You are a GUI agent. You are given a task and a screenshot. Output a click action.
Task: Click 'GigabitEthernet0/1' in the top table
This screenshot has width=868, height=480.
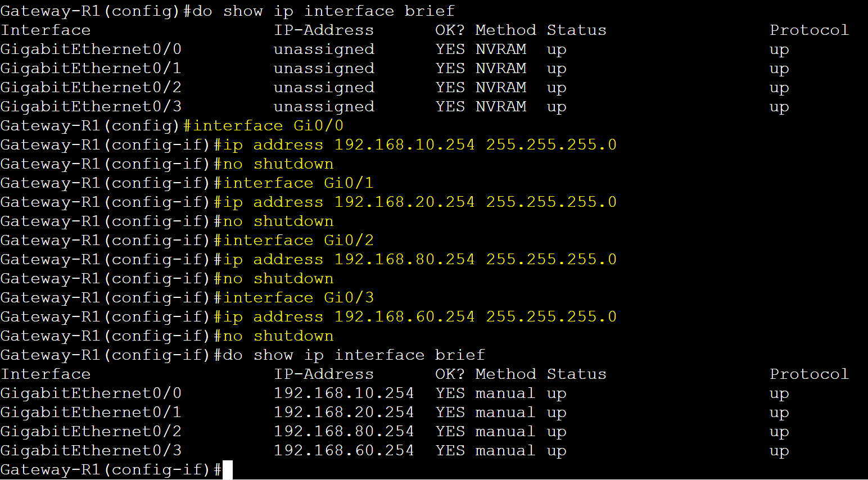pos(91,68)
